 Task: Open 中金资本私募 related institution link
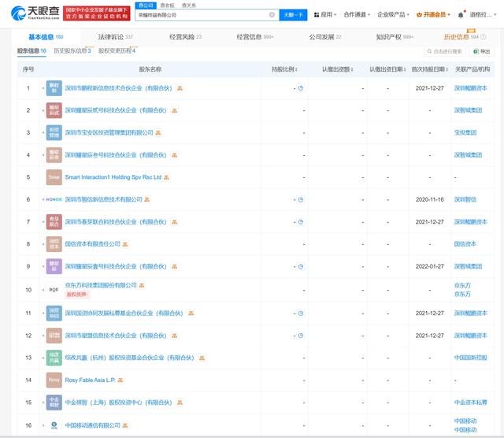[471, 403]
